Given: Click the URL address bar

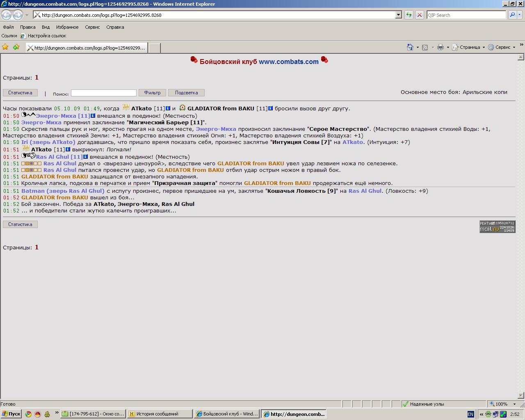Looking at the screenshot, I should (214, 15).
